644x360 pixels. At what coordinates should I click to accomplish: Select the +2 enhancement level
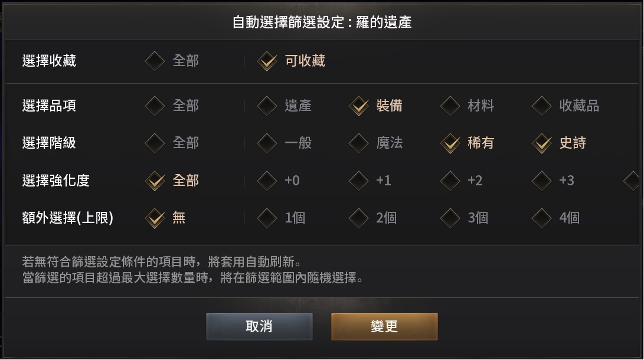point(450,181)
